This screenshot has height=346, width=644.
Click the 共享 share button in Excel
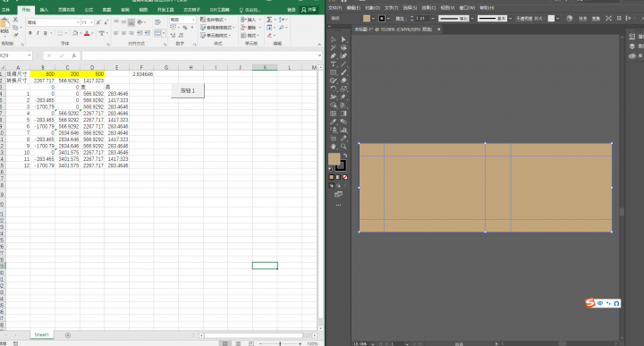tap(309, 10)
